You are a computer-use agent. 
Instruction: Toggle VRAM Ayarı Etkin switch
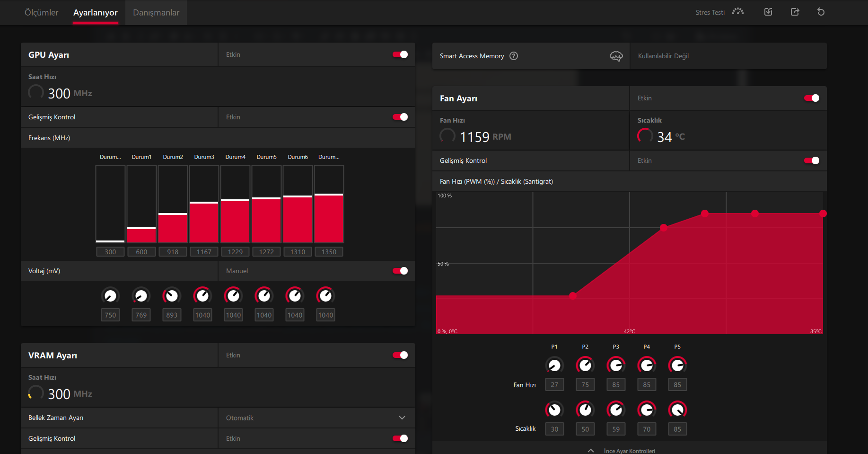pyautogui.click(x=400, y=355)
